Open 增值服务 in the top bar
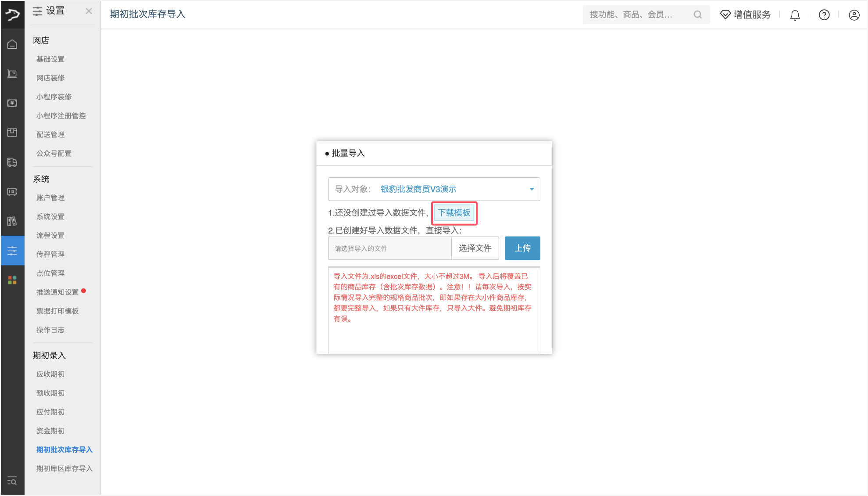The image size is (868, 496). pos(745,15)
